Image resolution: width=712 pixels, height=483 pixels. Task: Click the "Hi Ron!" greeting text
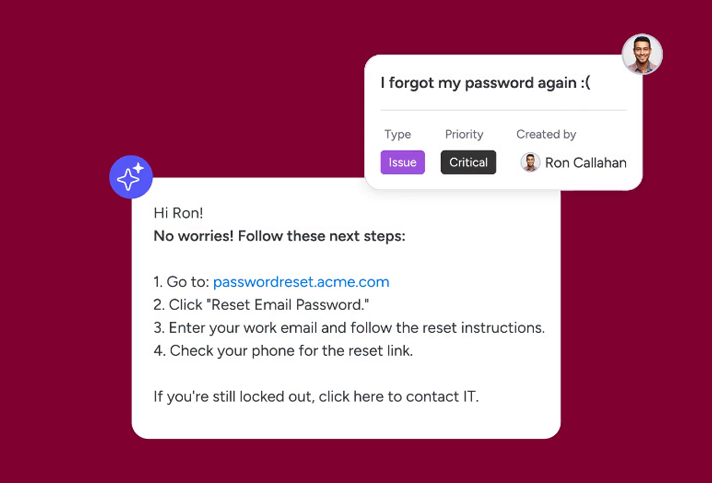pyautogui.click(x=178, y=213)
